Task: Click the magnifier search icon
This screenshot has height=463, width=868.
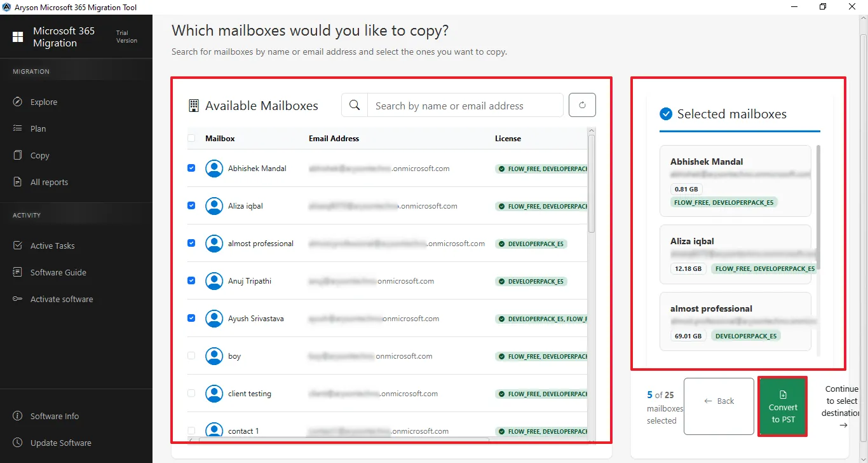Action: tap(355, 106)
